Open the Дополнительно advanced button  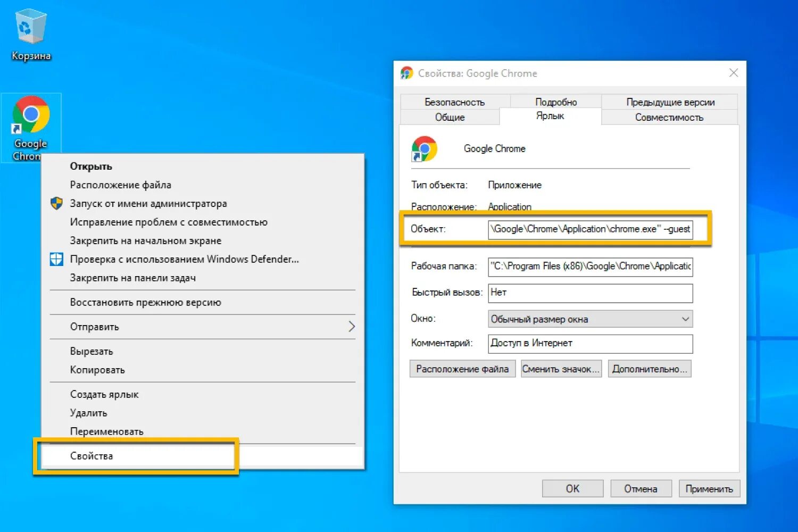pos(650,369)
